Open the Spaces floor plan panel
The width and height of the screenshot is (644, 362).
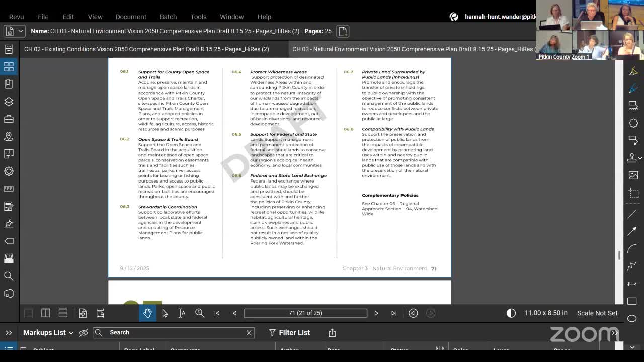pos(9,154)
